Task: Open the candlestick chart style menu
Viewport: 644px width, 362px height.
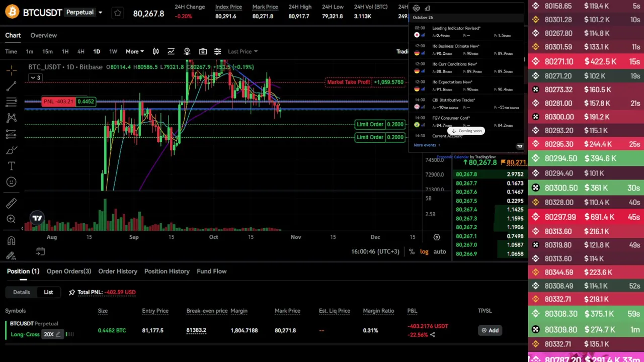Action: (156, 51)
